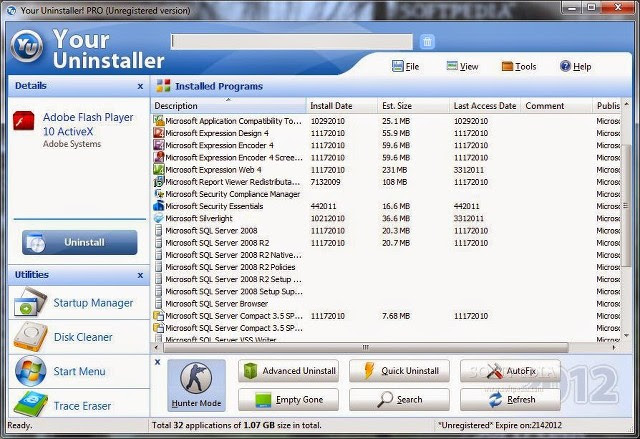Screen dimensions: 640x439
Task: Click the Adobe Flash Player icon in Details
Action: pyautogui.click(x=23, y=121)
